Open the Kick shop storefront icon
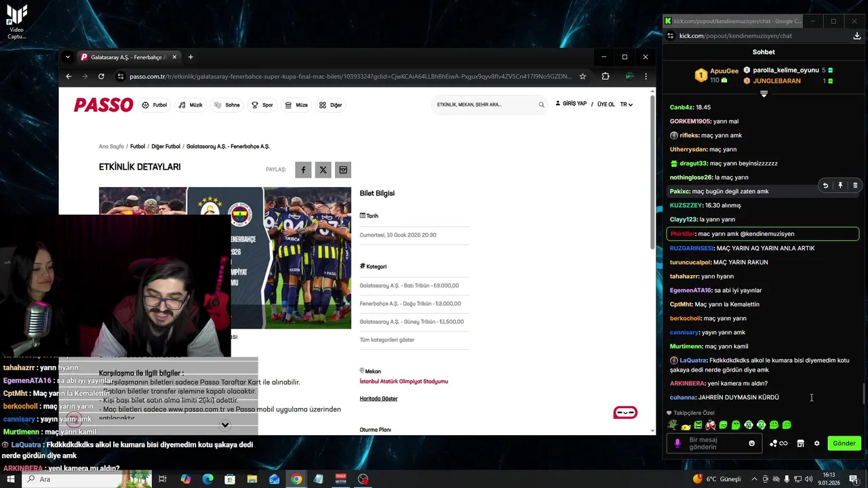This screenshot has width=868, height=488. click(800, 443)
